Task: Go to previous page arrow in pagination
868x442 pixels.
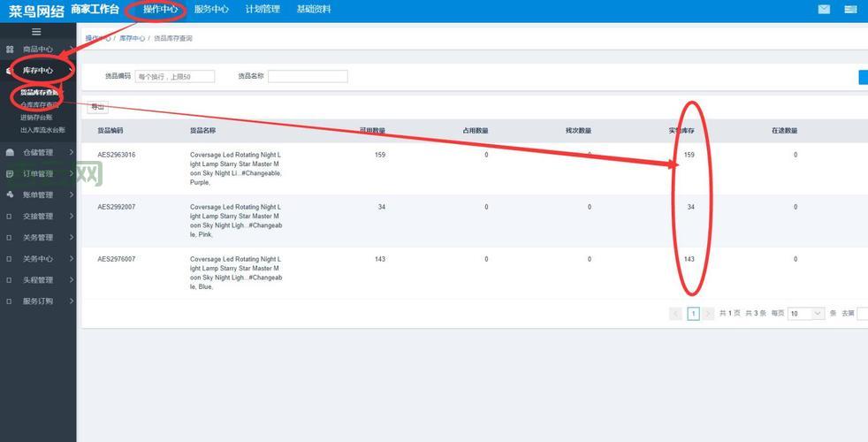Action: pyautogui.click(x=676, y=314)
